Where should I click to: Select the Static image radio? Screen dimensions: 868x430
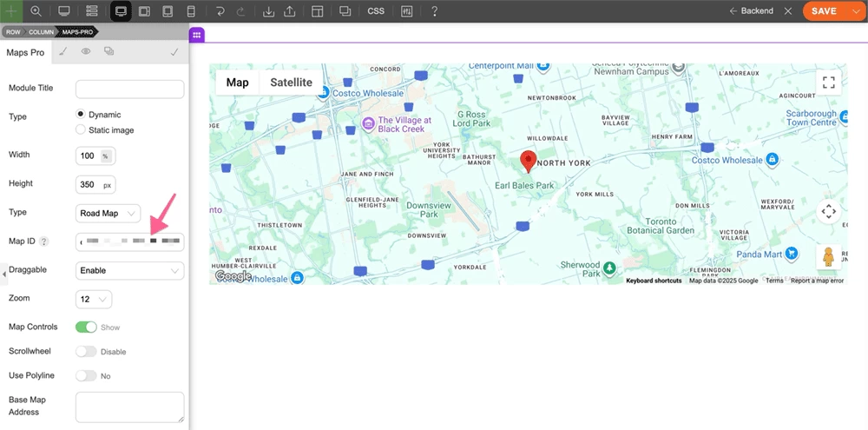80,129
